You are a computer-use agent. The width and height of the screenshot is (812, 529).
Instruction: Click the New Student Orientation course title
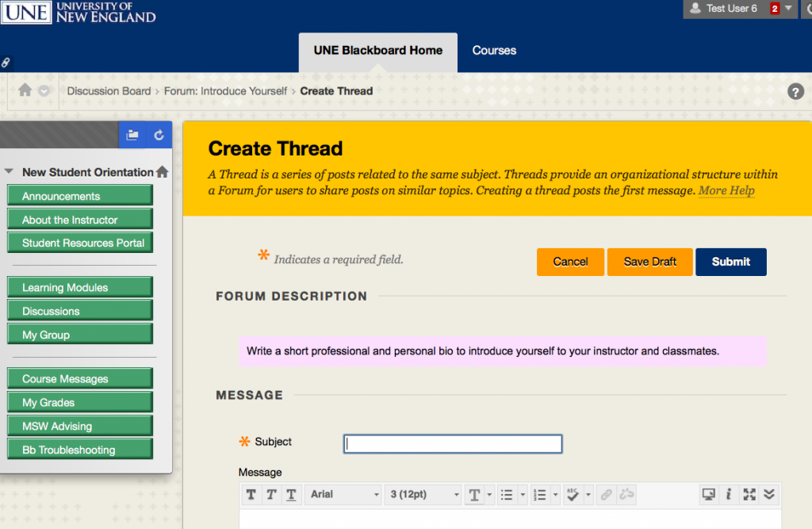click(87, 172)
